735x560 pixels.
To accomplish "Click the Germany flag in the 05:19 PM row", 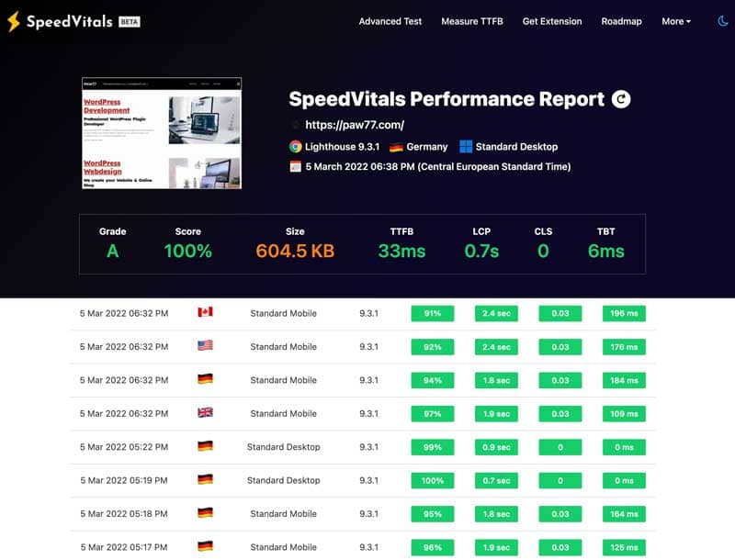I will click(205, 479).
